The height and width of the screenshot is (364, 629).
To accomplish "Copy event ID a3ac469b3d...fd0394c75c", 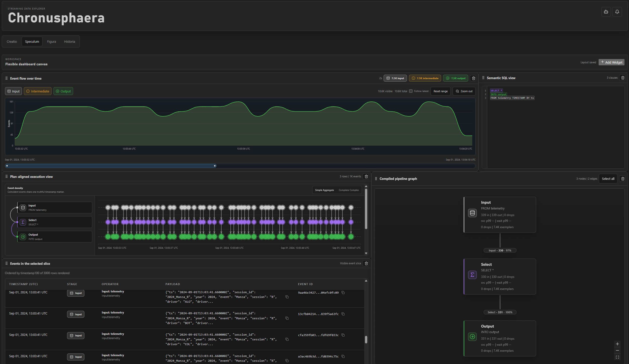I will pyautogui.click(x=343, y=356).
